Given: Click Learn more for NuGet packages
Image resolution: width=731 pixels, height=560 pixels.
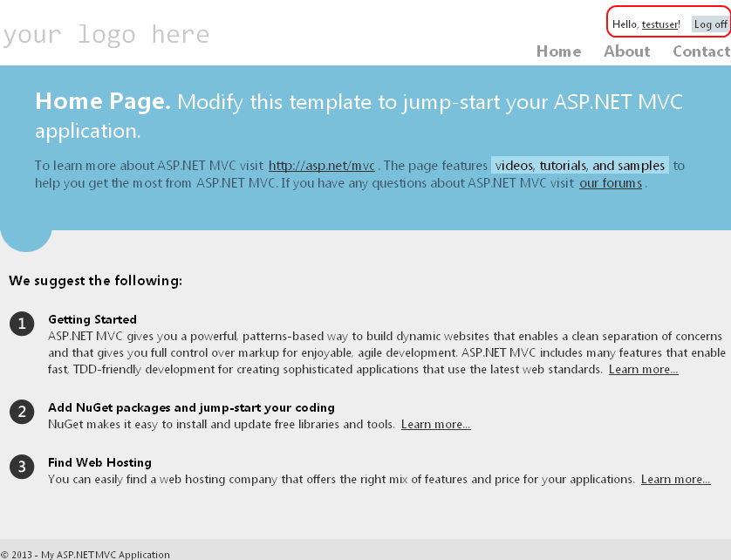Looking at the screenshot, I should pyautogui.click(x=435, y=425).
